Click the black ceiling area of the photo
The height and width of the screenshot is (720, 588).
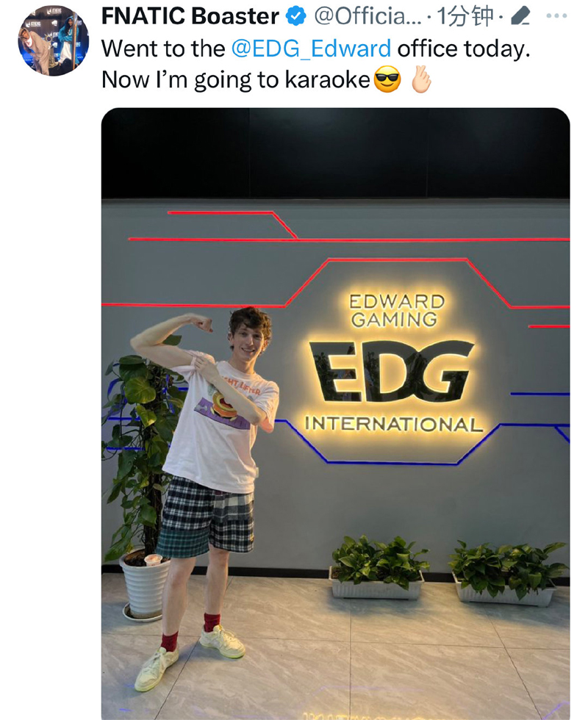coord(335,153)
